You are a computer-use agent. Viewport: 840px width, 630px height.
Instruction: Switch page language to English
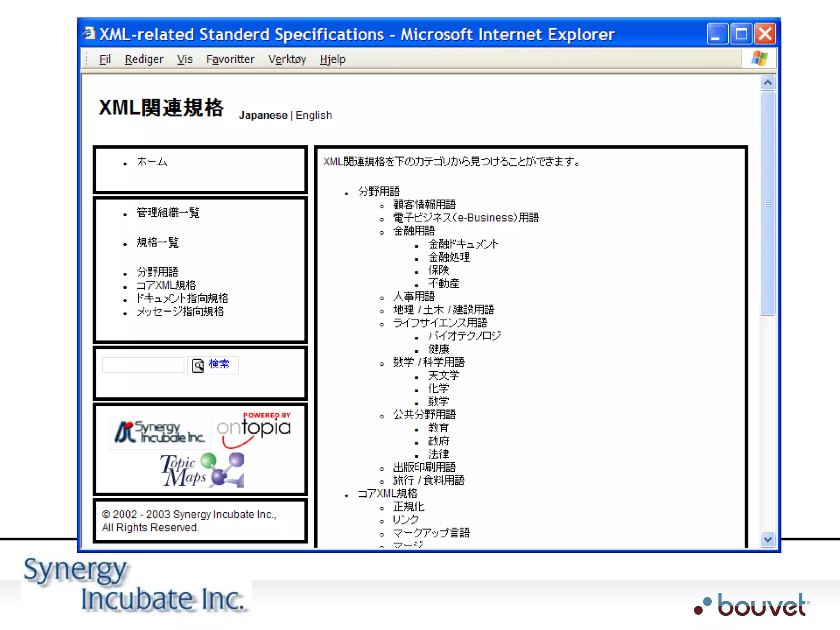313,115
